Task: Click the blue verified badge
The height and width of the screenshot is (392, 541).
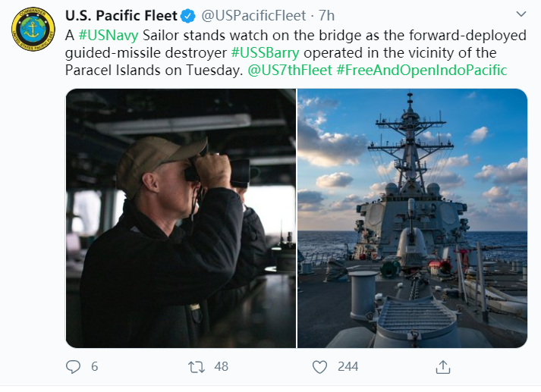Action: 188,15
